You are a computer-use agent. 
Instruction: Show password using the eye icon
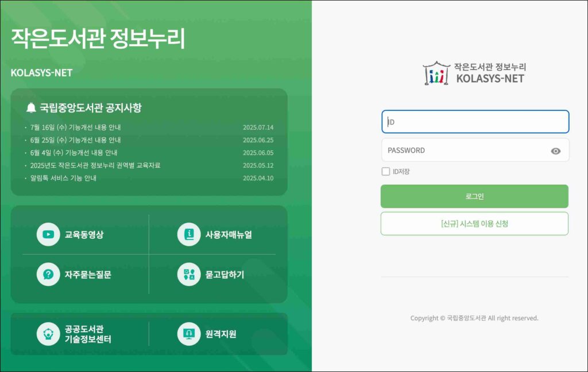(556, 151)
